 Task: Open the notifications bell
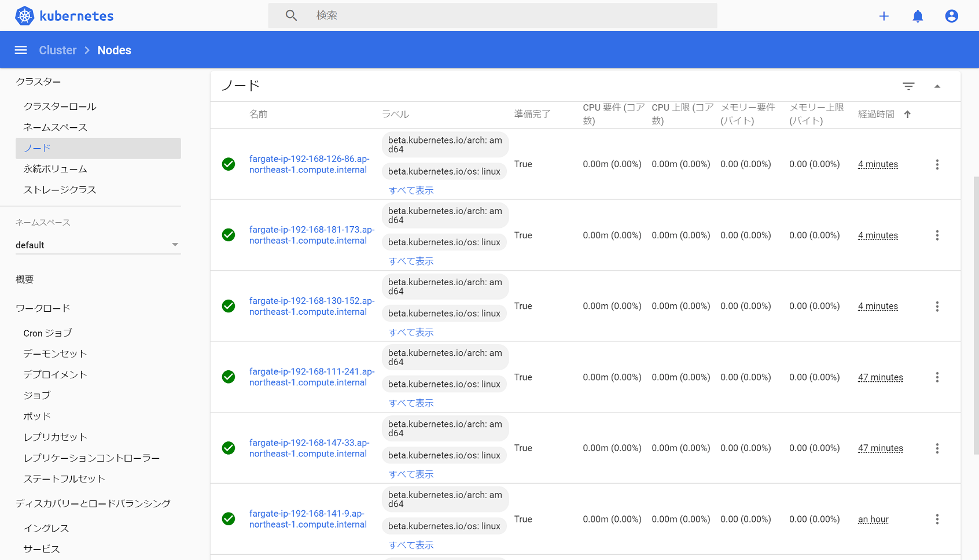(917, 16)
